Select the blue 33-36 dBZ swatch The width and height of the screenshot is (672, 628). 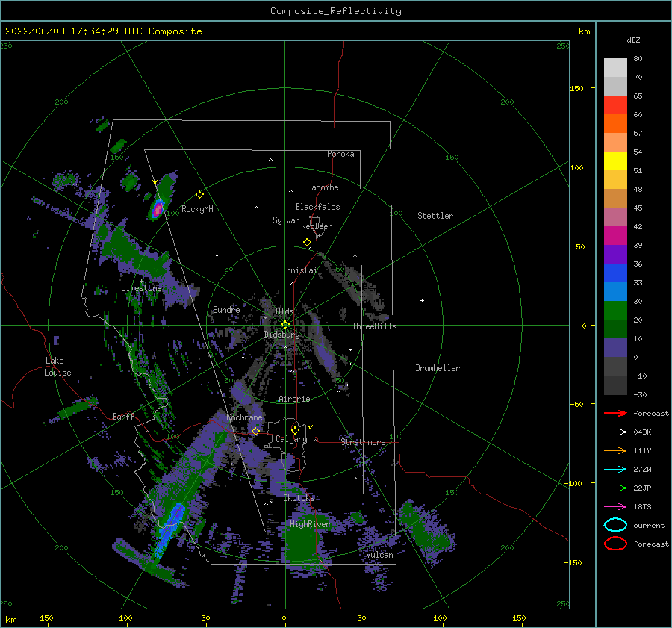coord(615,273)
